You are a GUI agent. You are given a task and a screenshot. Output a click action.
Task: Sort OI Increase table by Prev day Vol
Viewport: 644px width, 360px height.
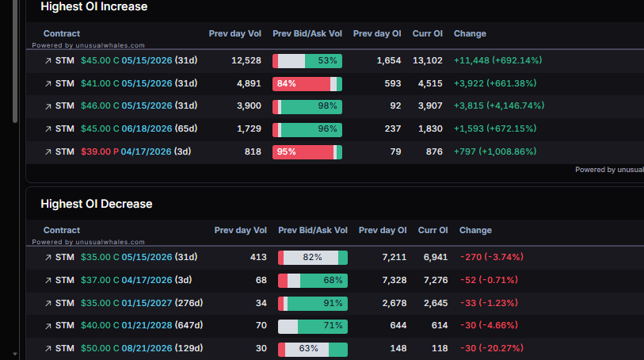click(x=235, y=33)
